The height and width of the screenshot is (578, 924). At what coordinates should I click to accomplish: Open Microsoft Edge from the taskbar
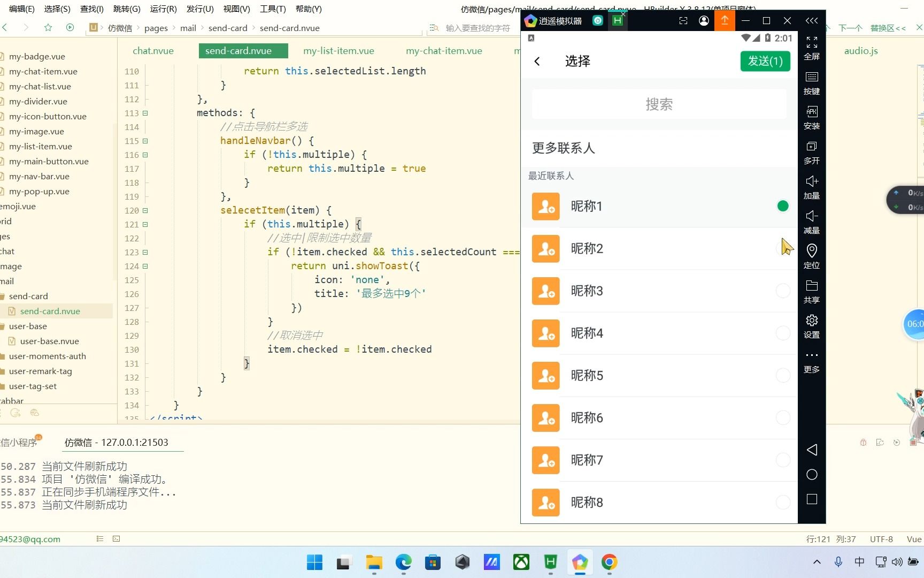point(403,562)
